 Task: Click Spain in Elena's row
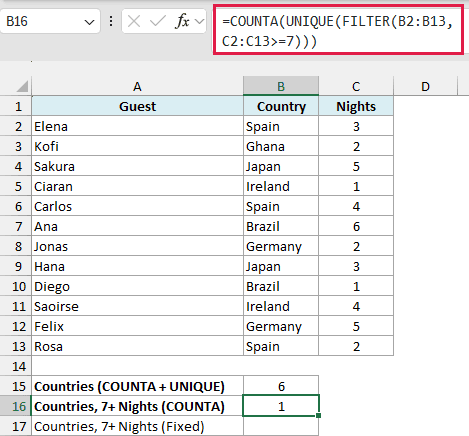pos(281,126)
